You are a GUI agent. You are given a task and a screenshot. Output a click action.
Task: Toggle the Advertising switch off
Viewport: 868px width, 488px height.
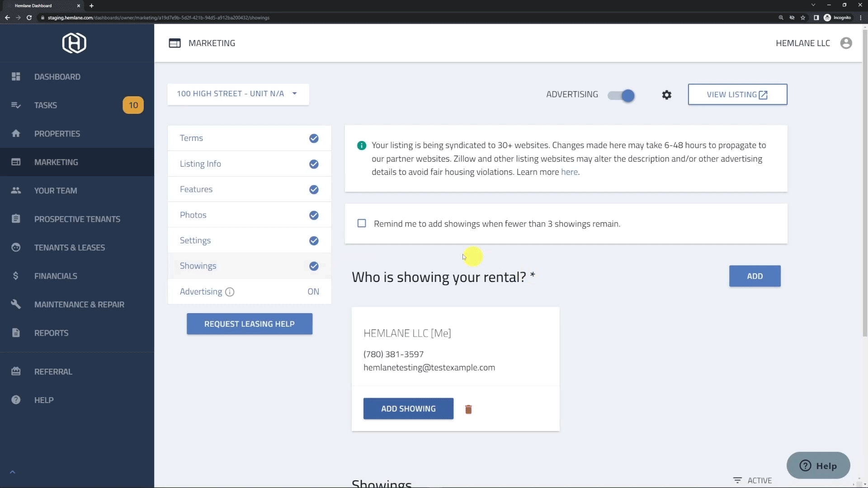622,95
